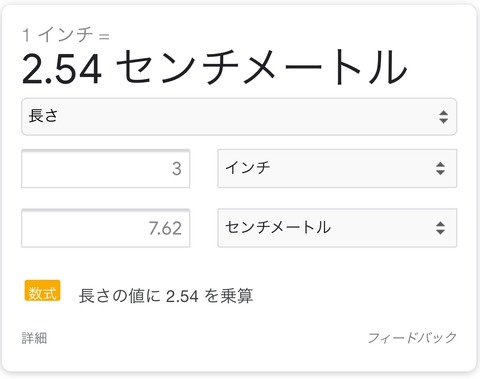
Task: Click を乗算 text in formula line
Action: (x=229, y=296)
